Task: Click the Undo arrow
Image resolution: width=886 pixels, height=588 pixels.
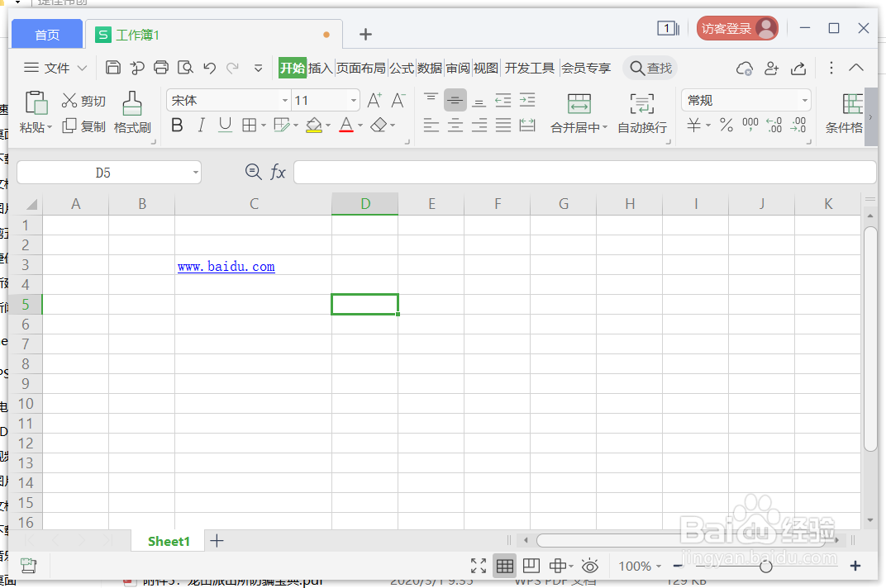Action: click(210, 69)
